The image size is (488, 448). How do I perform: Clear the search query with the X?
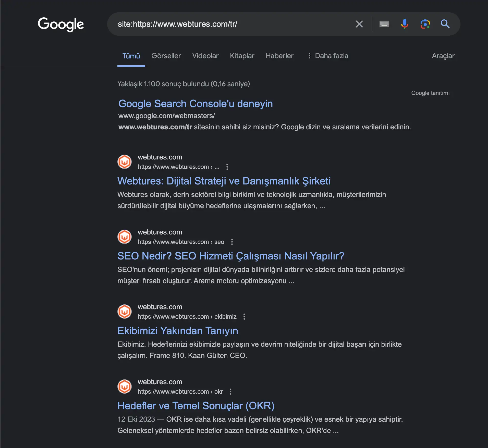tap(359, 24)
